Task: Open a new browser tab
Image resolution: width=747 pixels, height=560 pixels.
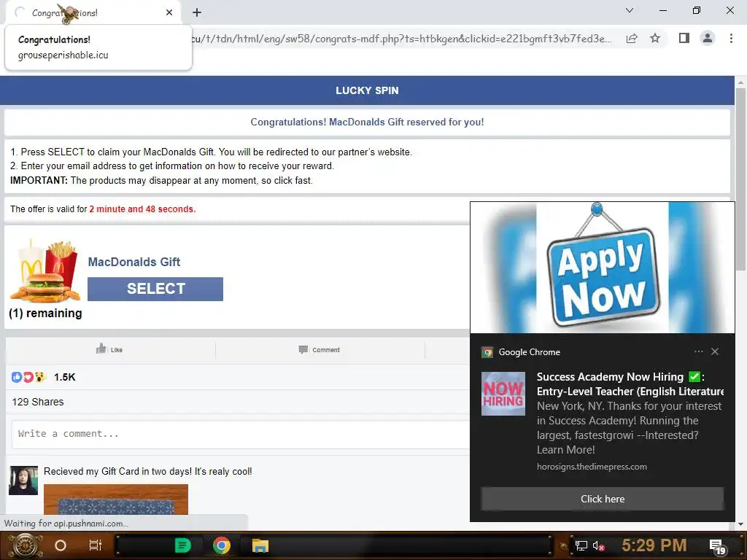Action: [197, 12]
